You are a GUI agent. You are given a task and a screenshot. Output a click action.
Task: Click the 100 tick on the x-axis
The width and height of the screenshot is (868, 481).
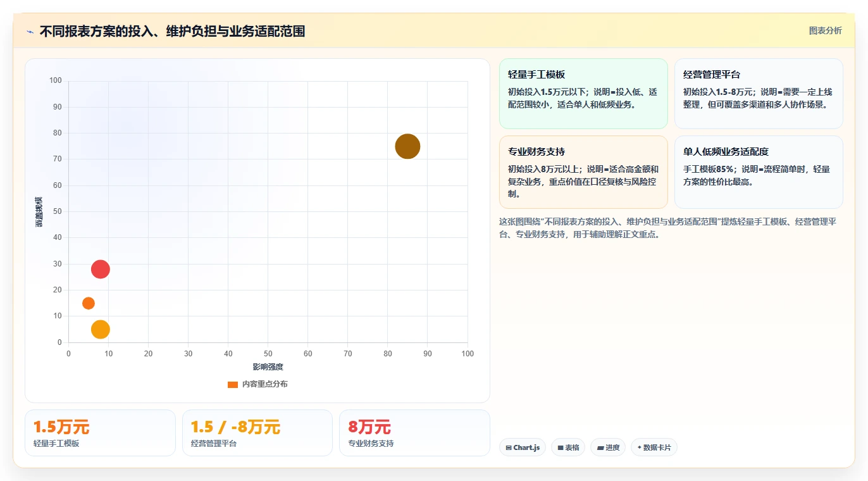(468, 354)
